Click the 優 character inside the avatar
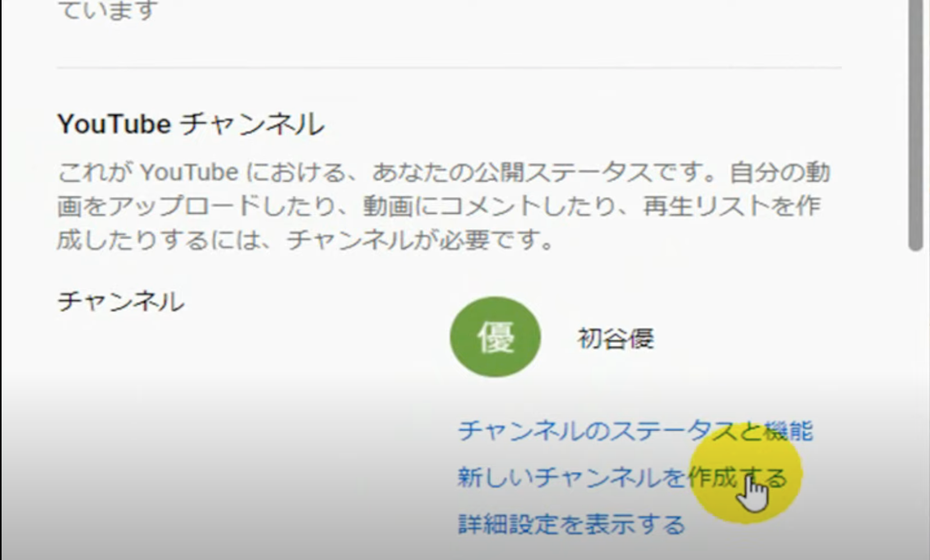The width and height of the screenshot is (930, 560). (x=495, y=338)
